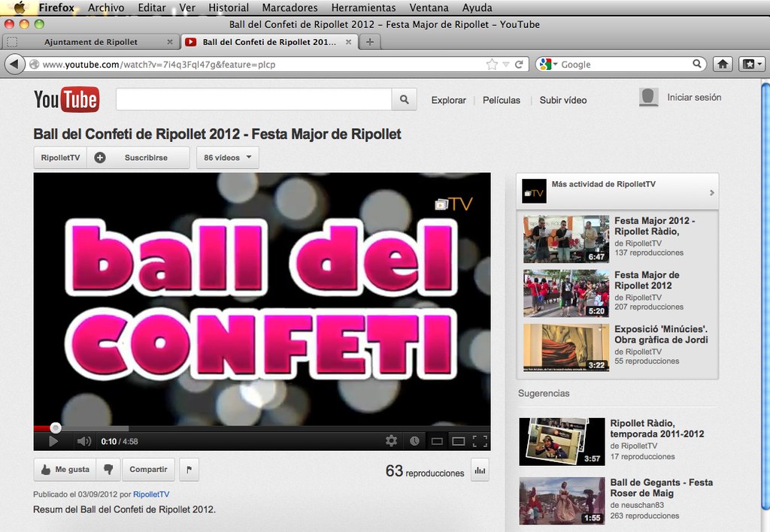770x532 pixels.
Task: Click the thumbs down dislike icon
Action: 108,470
